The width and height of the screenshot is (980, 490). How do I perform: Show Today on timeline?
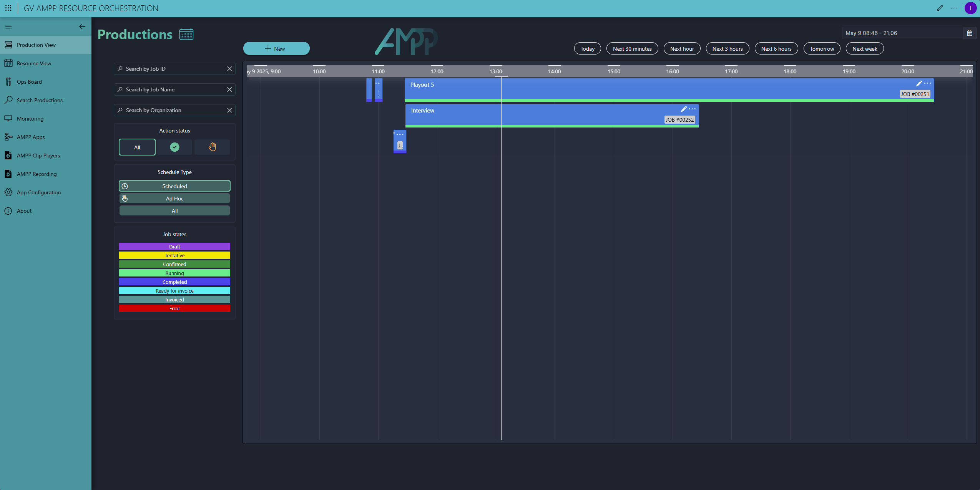pyautogui.click(x=587, y=49)
